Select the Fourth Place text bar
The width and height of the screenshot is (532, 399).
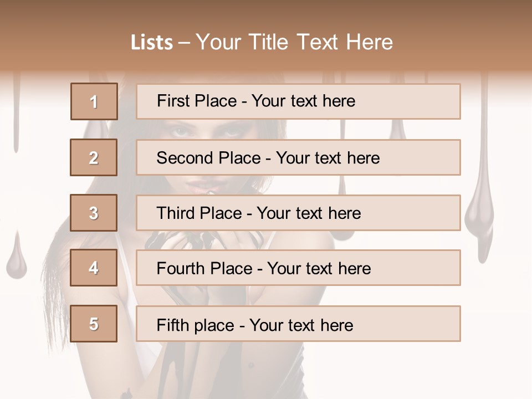pyautogui.click(x=298, y=268)
